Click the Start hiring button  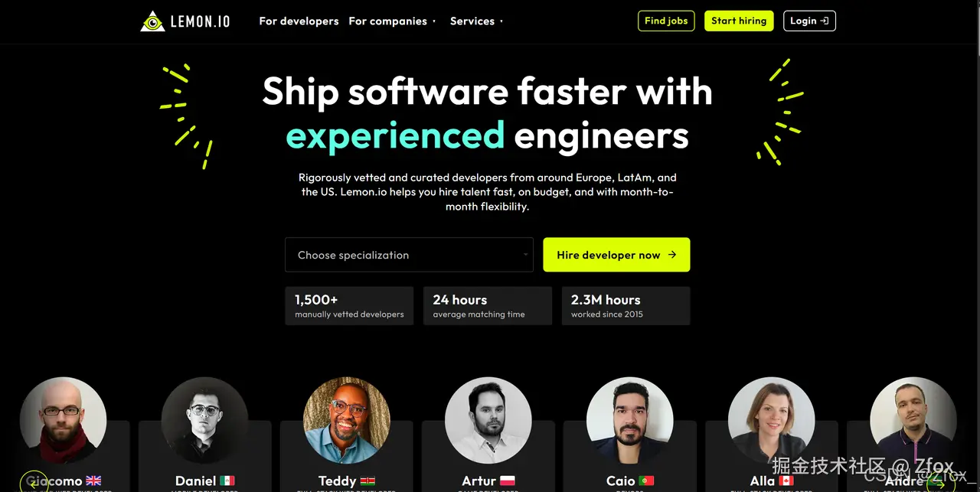(x=739, y=21)
